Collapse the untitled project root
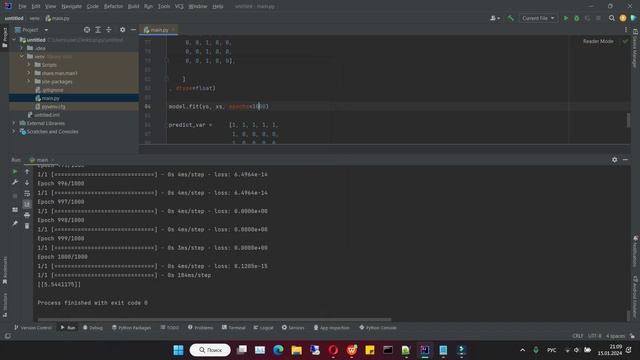640x360 pixels. 14,40
